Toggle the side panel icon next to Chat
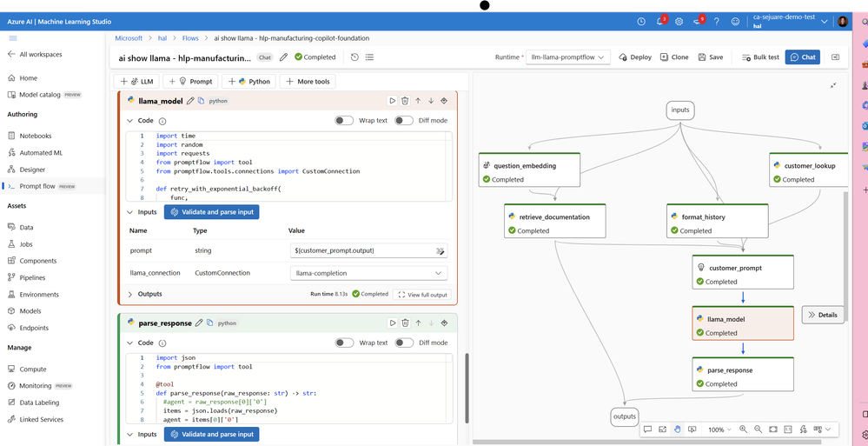This screenshot has height=446, width=868. tap(835, 57)
